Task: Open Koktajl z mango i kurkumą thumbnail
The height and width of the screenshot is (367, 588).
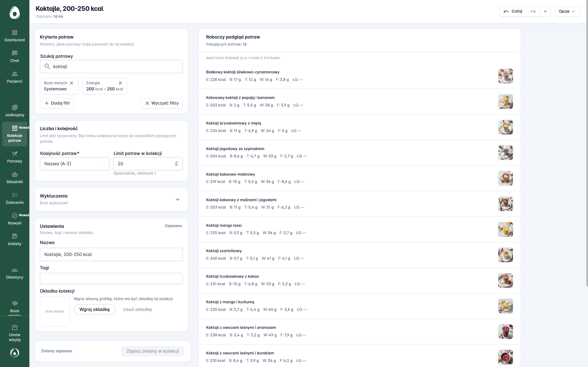Action: tap(506, 306)
